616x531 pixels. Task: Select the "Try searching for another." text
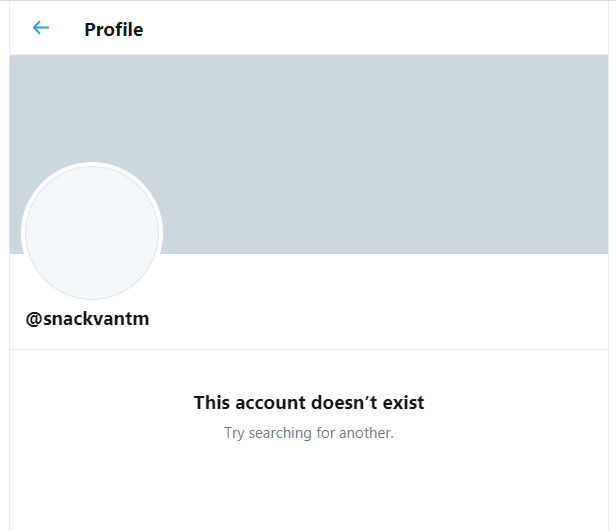point(309,433)
